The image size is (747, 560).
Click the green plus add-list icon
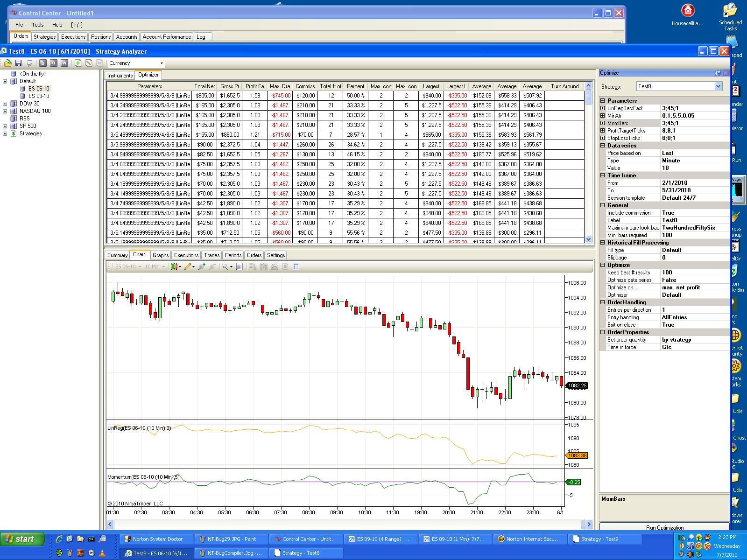[78, 63]
